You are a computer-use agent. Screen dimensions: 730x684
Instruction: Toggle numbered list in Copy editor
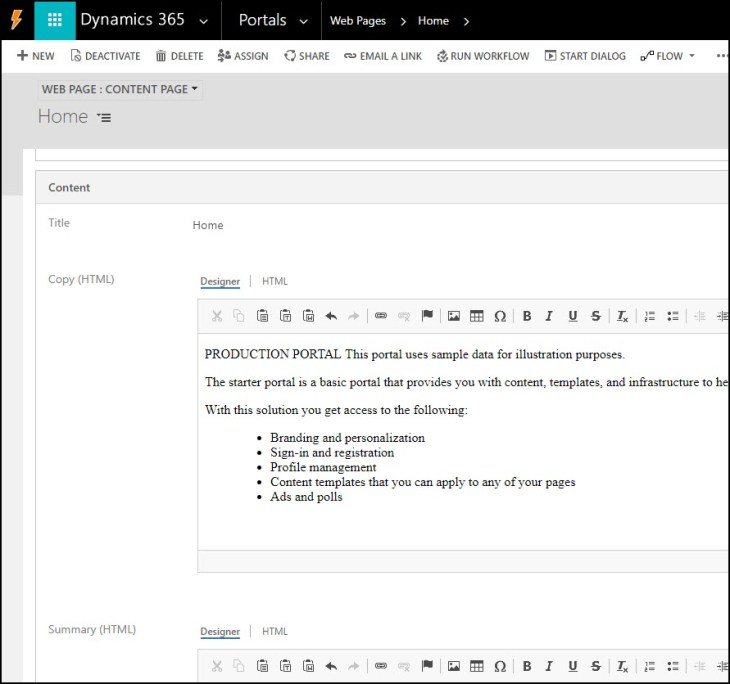pyautogui.click(x=649, y=316)
